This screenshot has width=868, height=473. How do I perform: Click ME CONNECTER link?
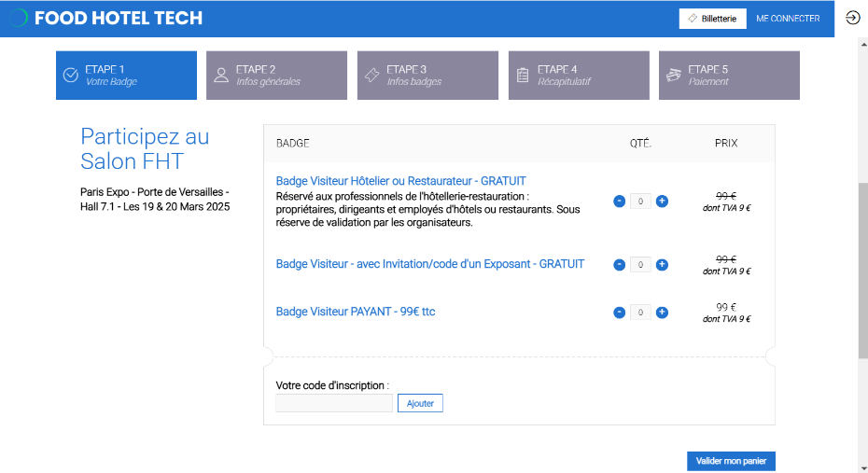point(788,19)
